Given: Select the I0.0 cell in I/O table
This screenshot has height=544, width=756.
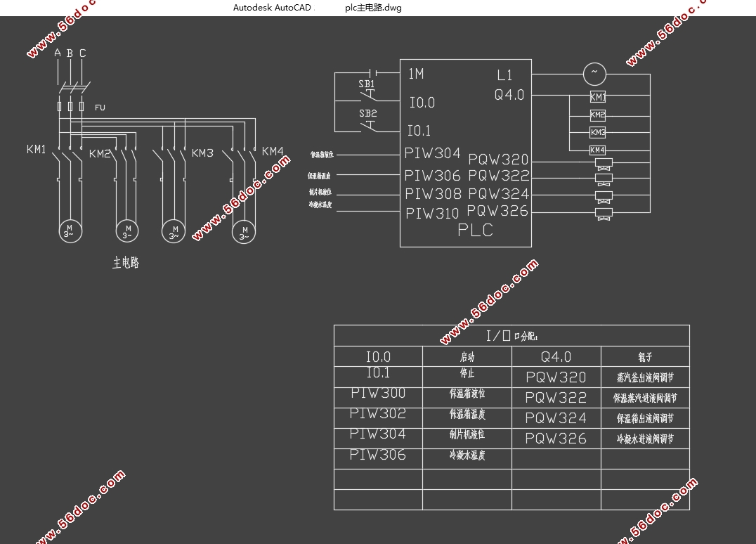Looking at the screenshot, I should pyautogui.click(x=378, y=356).
